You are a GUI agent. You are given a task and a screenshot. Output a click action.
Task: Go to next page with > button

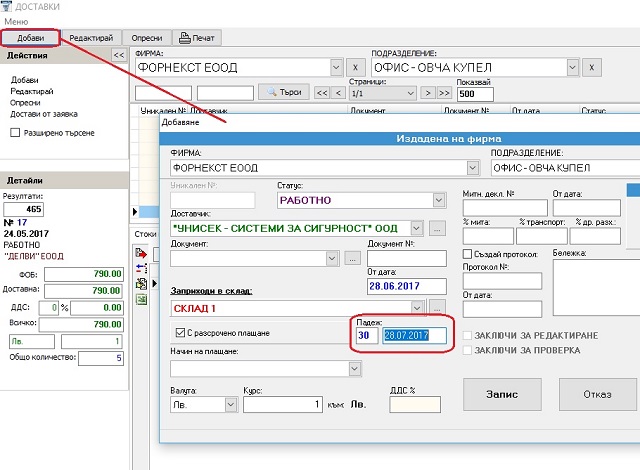(428, 93)
